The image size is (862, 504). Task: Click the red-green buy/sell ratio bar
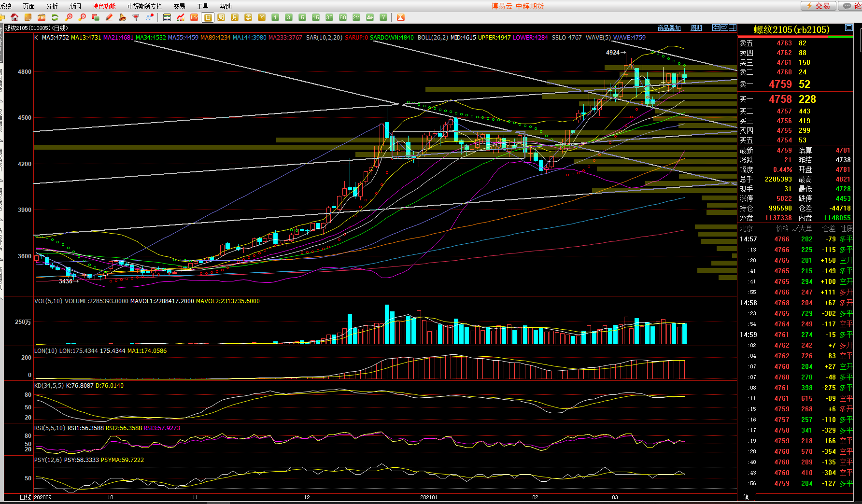795,37
